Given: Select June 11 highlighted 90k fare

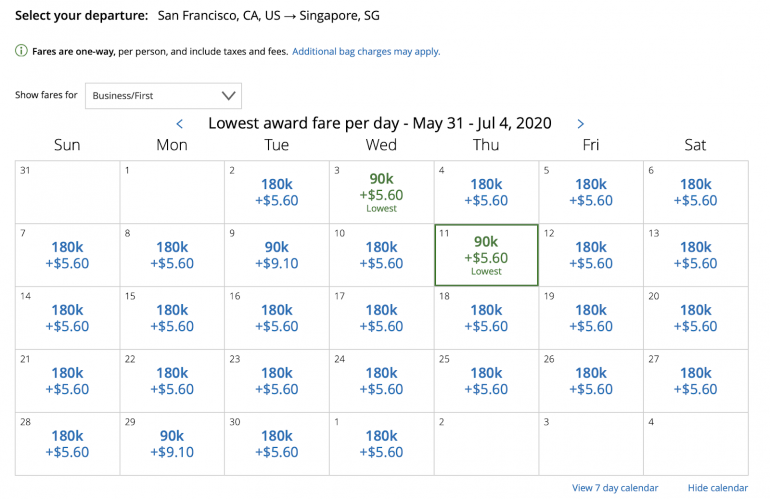Looking at the screenshot, I should pos(486,255).
